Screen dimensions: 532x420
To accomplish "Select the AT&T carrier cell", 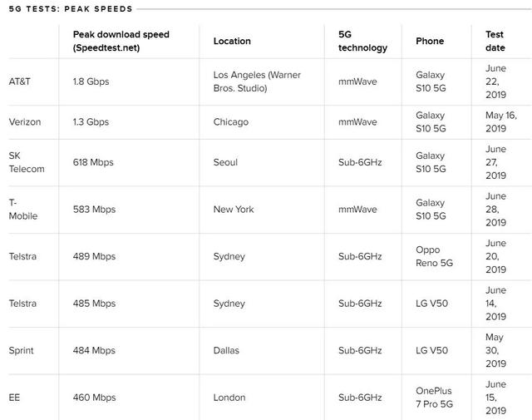I will (x=24, y=82).
